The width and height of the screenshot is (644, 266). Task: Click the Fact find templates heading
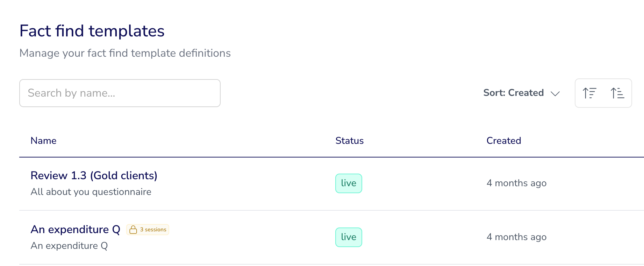click(x=92, y=31)
